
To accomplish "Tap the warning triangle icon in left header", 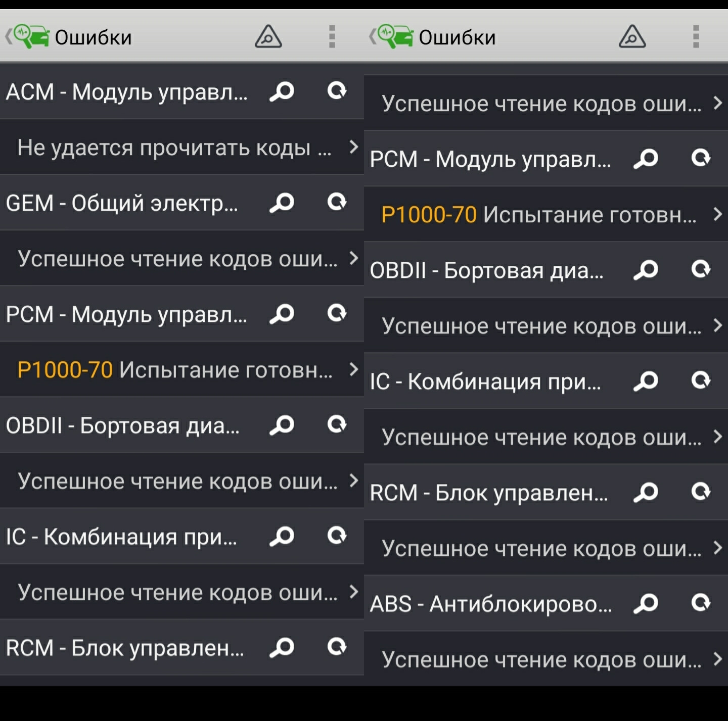I will 268,37.
